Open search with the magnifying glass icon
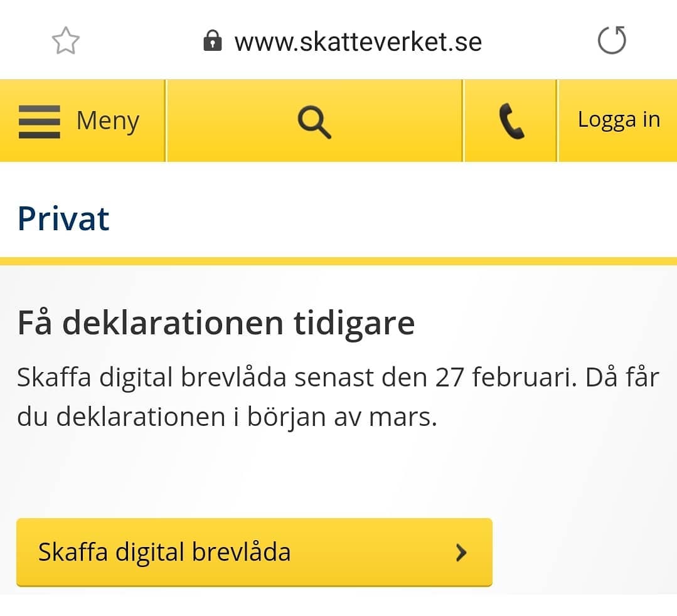Viewport: 677px width, 616px height. [x=314, y=122]
